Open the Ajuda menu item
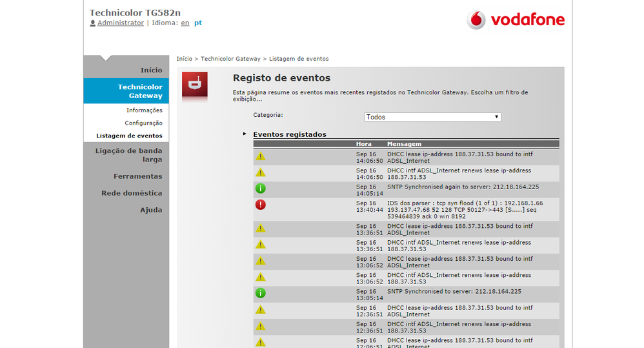This screenshot has width=644, height=348. point(151,210)
